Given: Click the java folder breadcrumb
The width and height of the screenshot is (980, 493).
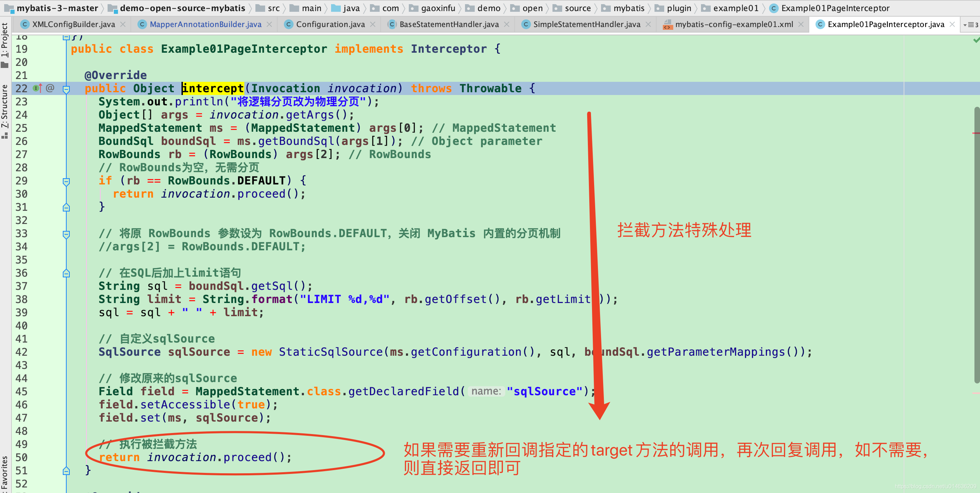Looking at the screenshot, I should click(346, 8).
